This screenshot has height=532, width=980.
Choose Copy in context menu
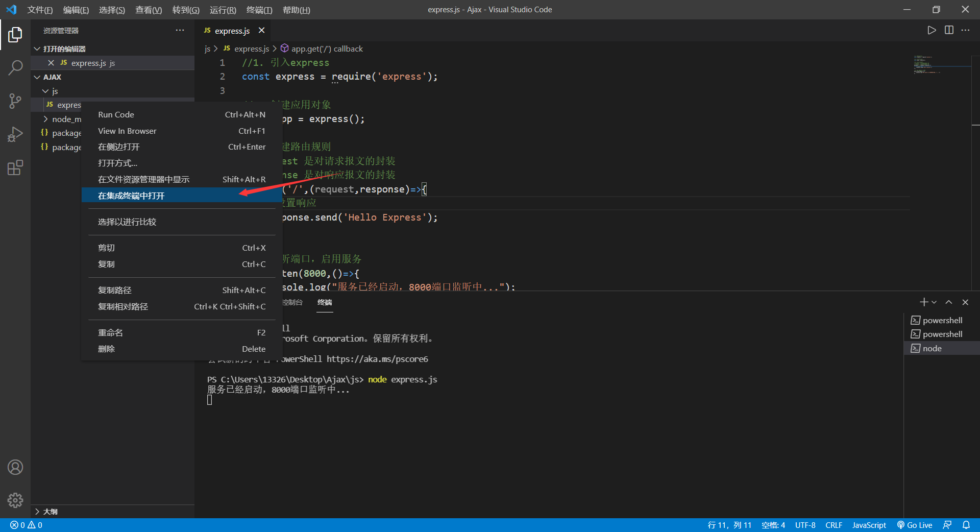(182, 264)
